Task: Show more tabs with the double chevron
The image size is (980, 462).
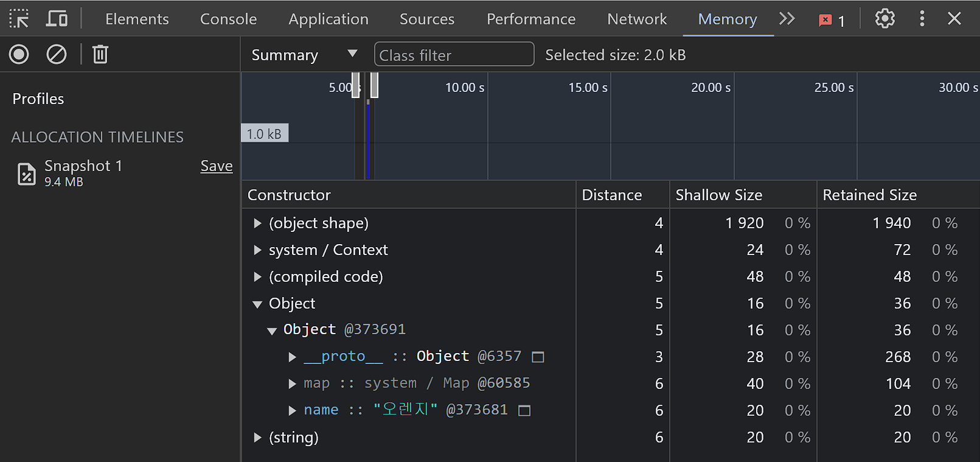Action: (787, 19)
